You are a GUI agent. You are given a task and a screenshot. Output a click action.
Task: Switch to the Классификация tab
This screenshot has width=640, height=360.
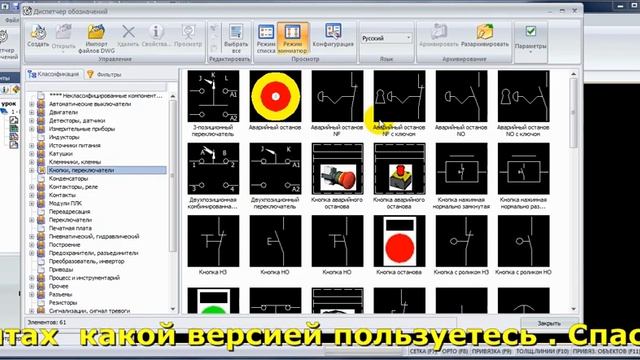[53, 74]
